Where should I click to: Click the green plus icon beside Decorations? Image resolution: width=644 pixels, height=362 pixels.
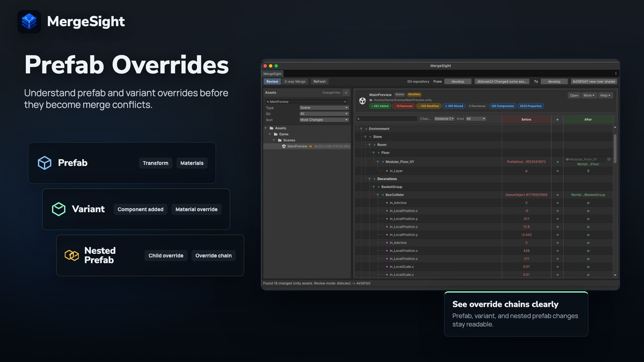[375, 179]
